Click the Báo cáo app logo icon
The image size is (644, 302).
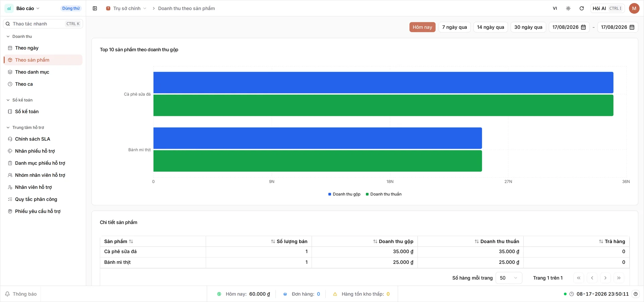[9, 8]
